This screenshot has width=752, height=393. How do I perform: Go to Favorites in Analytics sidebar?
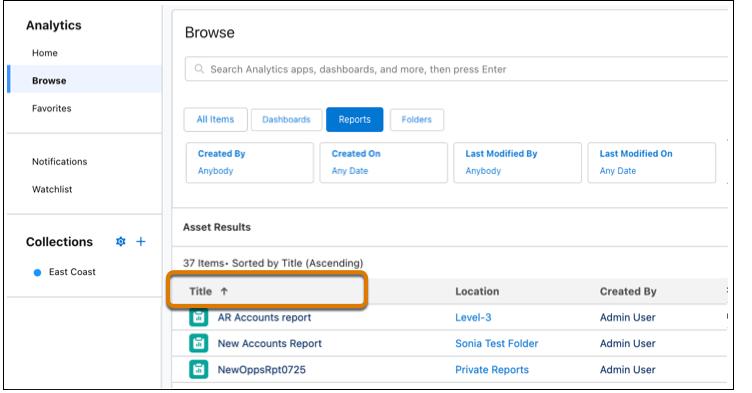pos(52,108)
